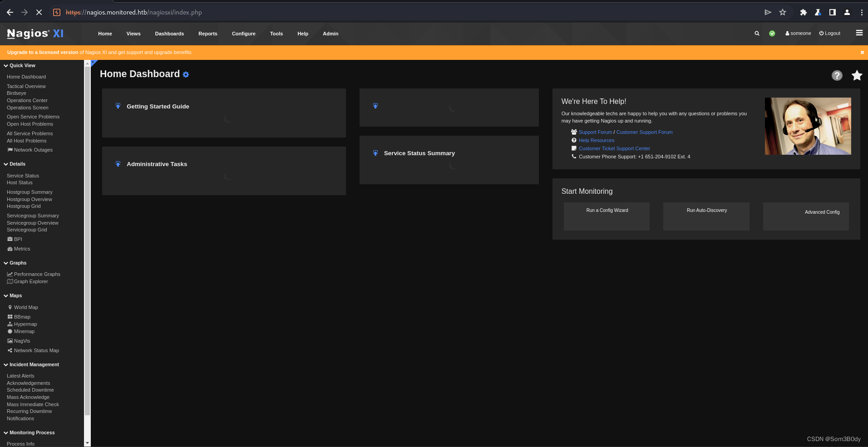Screen dimensions: 868x447
Task: Click pin icon on Service Status Summary dashlet
Action: point(375,153)
